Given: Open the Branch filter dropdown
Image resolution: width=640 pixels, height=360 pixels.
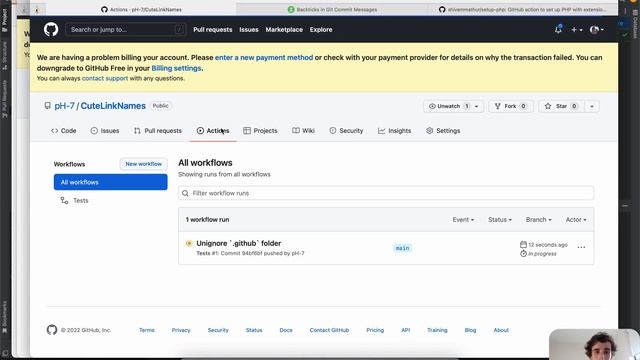Looking at the screenshot, I should (538, 220).
